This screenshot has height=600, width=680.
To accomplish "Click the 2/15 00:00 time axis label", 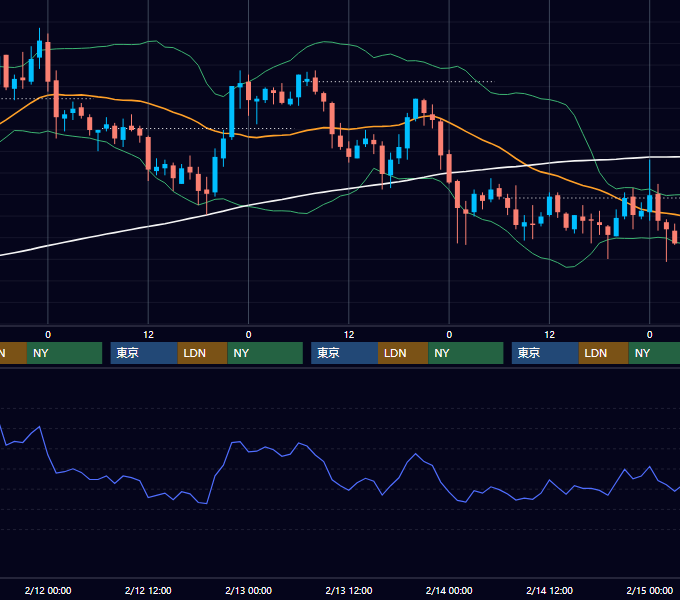I will point(650,590).
